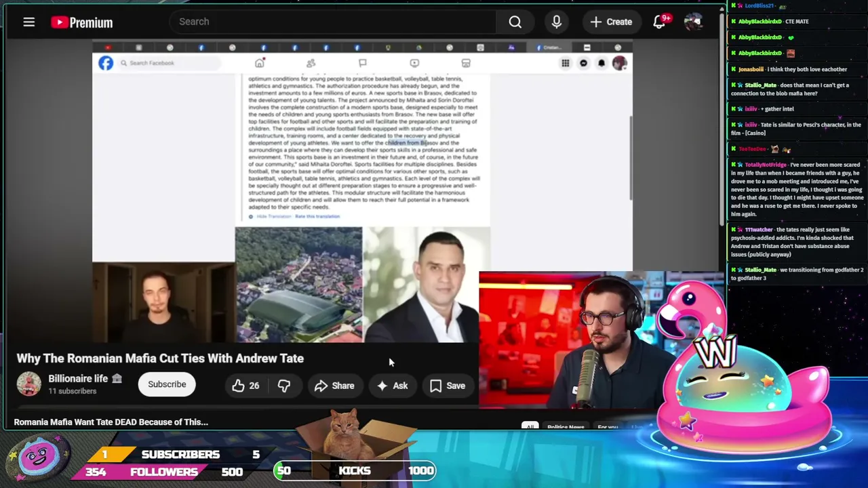This screenshot has width=868, height=488.
Task: Click the 'CTE MATE' chat message
Action: 797,21
